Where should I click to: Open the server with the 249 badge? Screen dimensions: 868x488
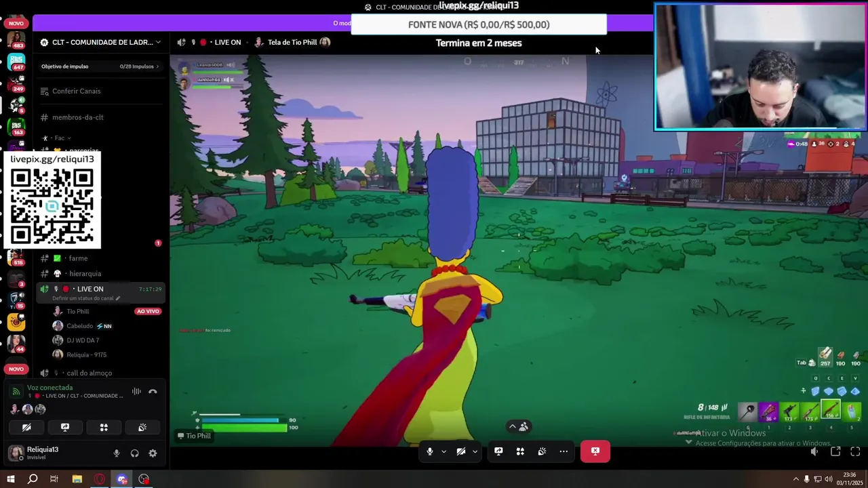click(x=16, y=83)
